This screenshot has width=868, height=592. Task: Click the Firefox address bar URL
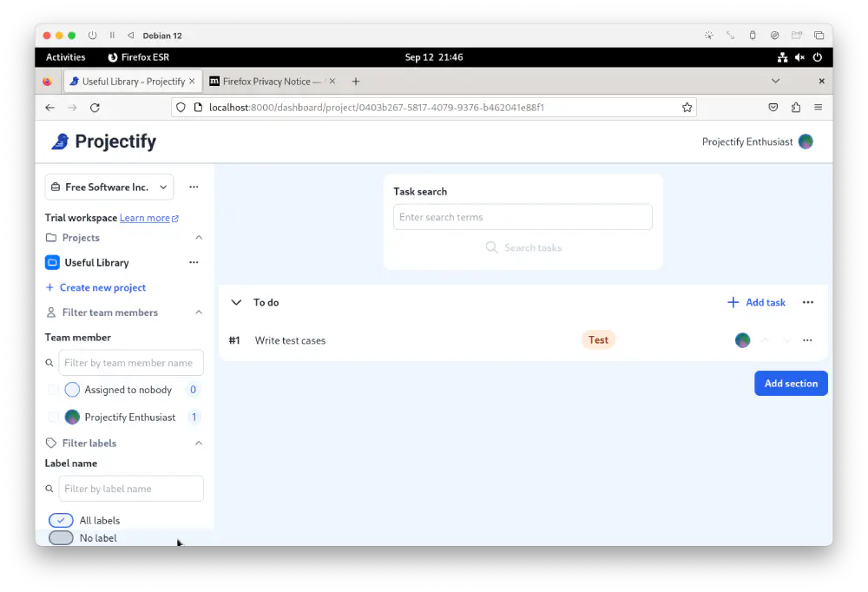377,108
